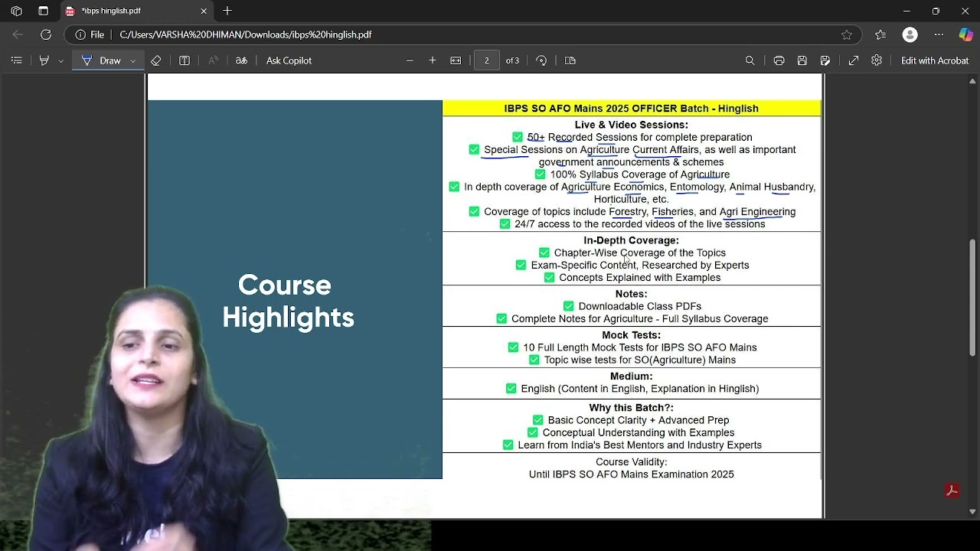The height and width of the screenshot is (551, 980).
Task: Enter full screen PDF mode
Action: pos(854,60)
